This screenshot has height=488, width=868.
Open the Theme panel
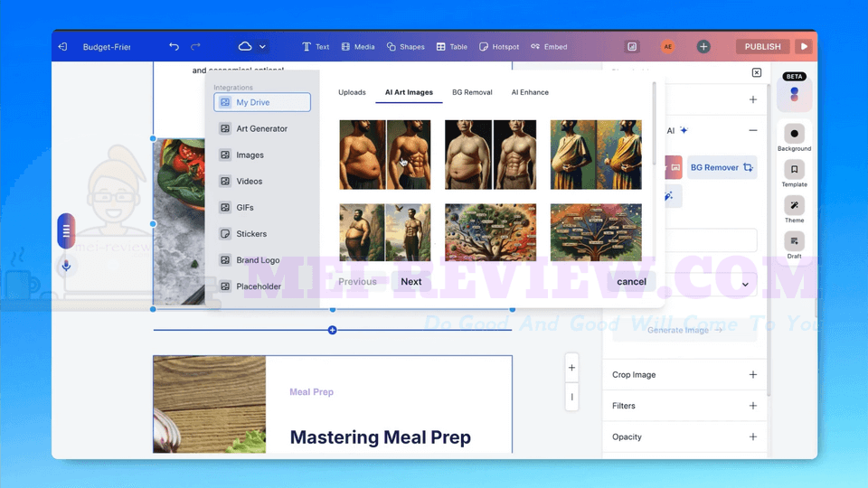pos(795,210)
